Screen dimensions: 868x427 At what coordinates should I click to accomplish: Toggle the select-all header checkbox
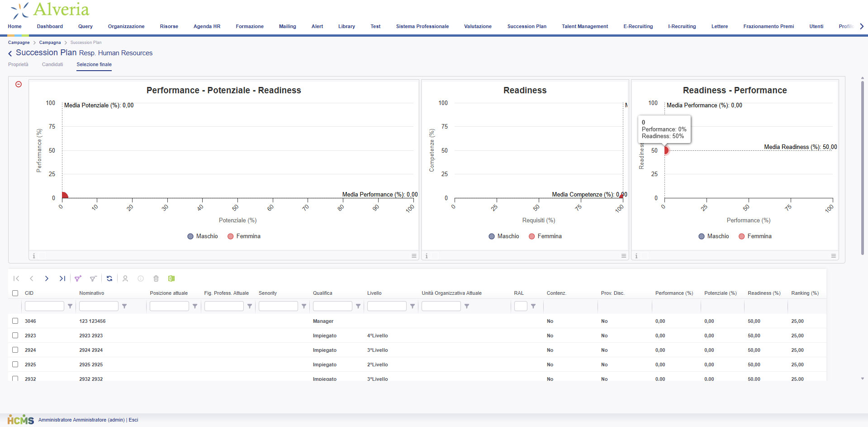[x=15, y=293]
